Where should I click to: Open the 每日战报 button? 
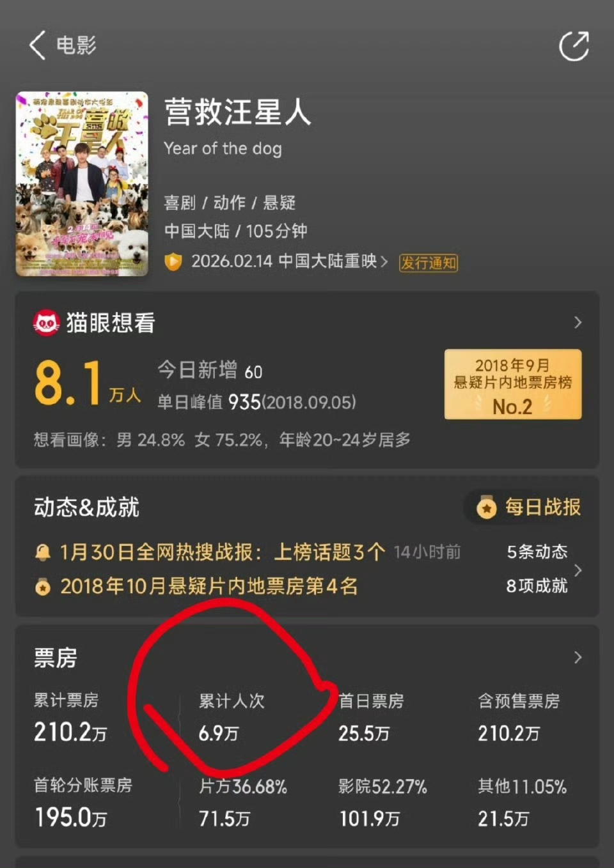[x=528, y=508]
